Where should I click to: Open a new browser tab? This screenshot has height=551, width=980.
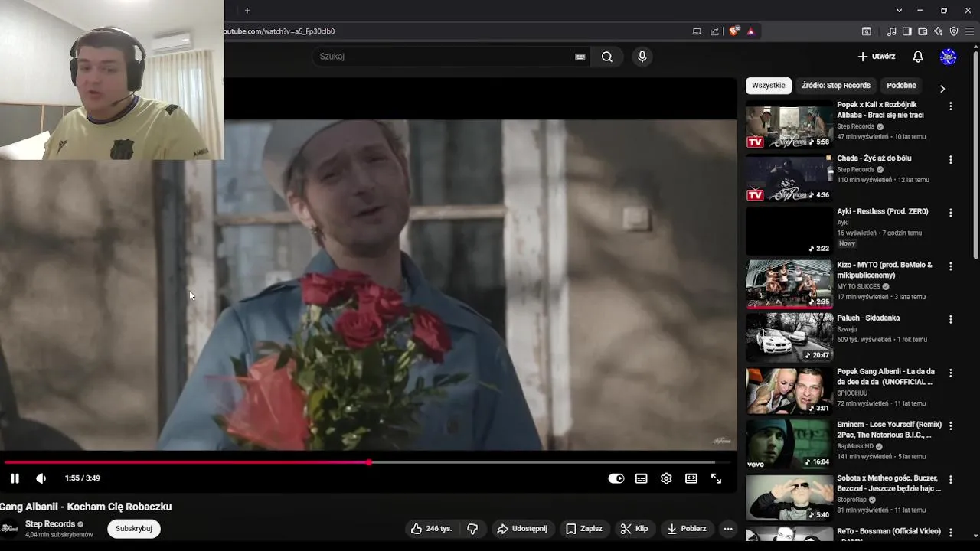[x=247, y=11]
